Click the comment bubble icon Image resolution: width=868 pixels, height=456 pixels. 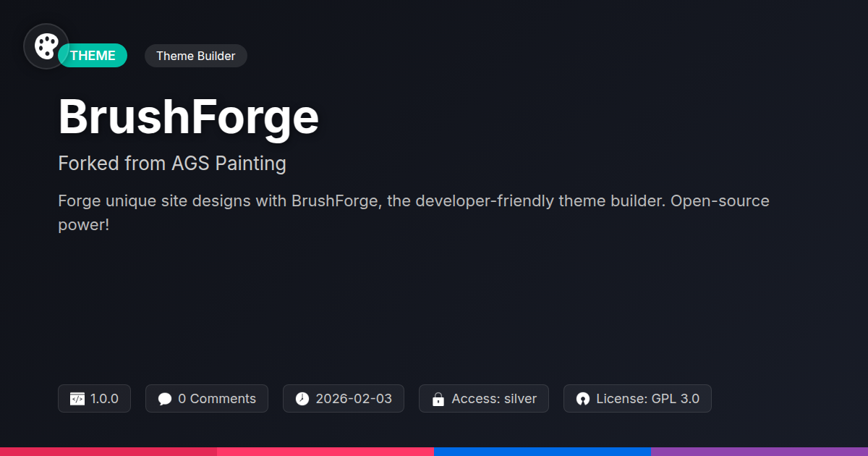click(165, 399)
